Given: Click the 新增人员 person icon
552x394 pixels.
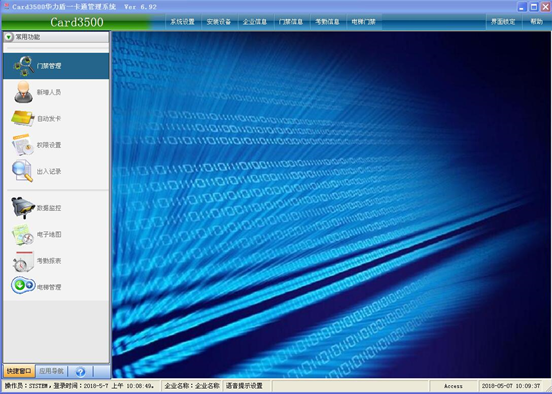Looking at the screenshot, I should (23, 92).
